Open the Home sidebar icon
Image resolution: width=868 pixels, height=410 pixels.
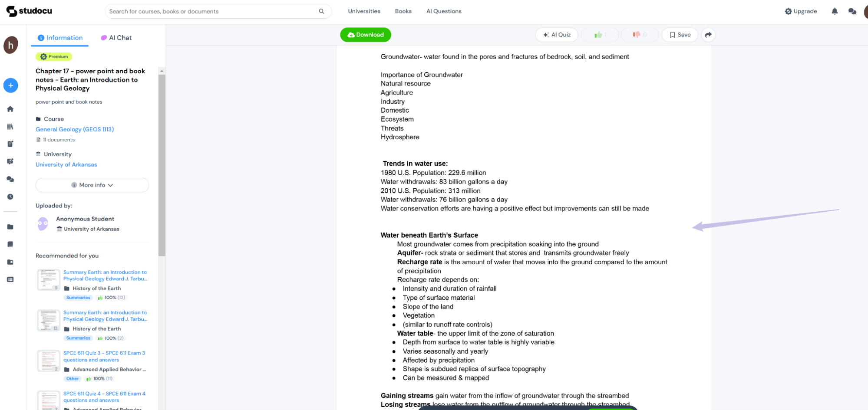point(10,109)
